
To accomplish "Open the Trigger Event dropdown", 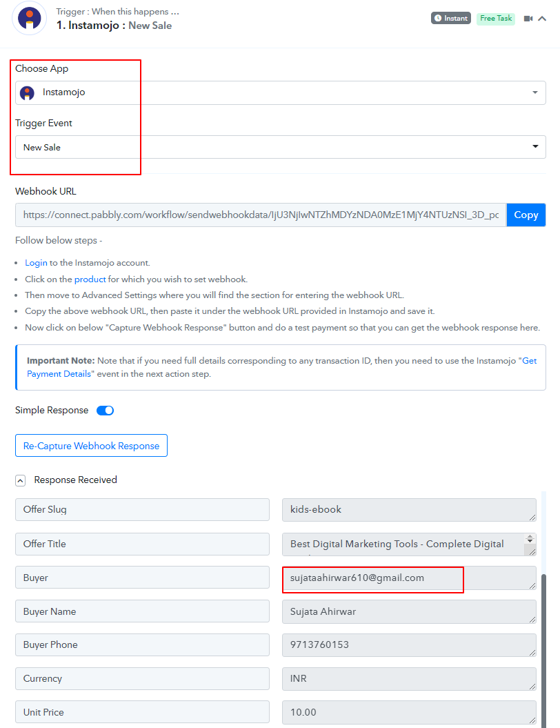I will [280, 147].
